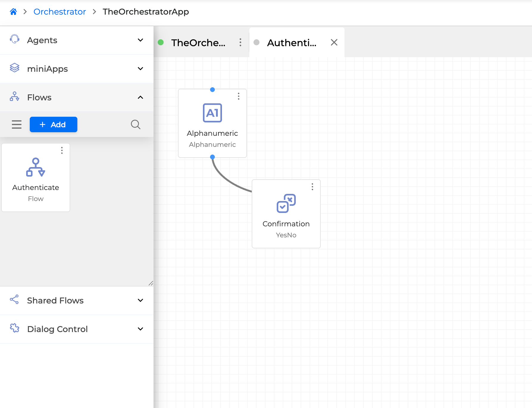The height and width of the screenshot is (408, 532).
Task: Click the miniApps layers icon
Action: pyautogui.click(x=14, y=68)
